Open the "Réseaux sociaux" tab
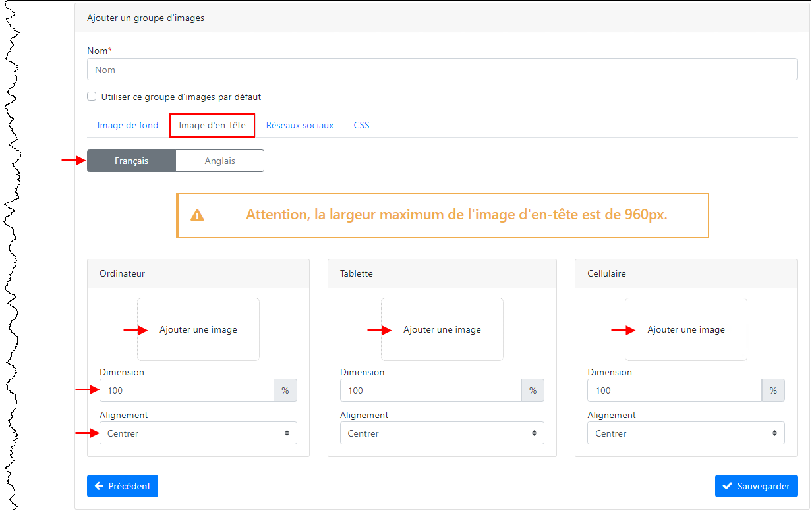The height and width of the screenshot is (511, 812). tap(300, 124)
